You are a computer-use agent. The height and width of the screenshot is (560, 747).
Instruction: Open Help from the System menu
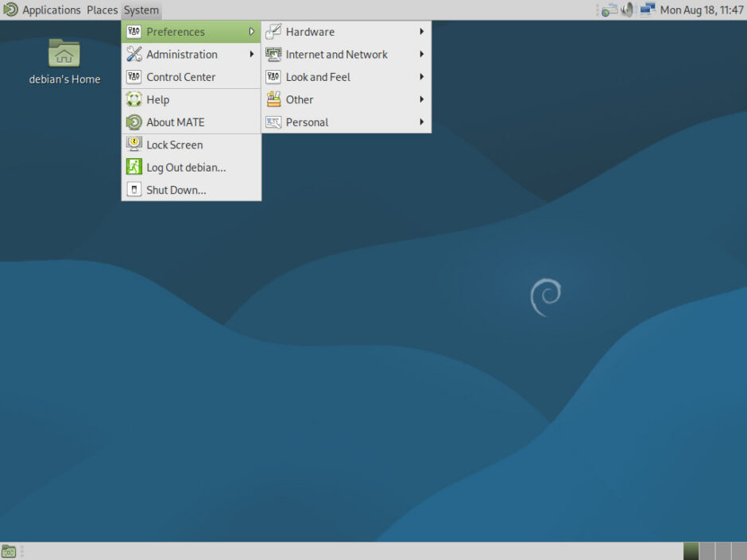pos(157,99)
